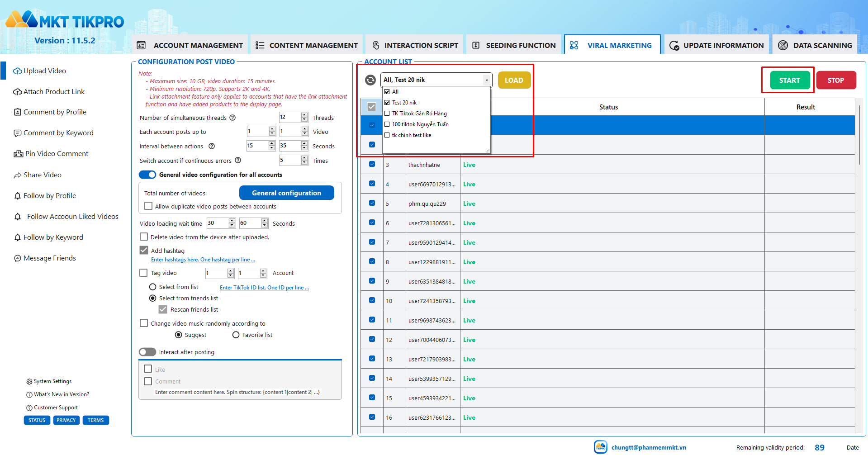This screenshot has width=868, height=455.
Task: Click the Message Friends icon
Action: coord(18,258)
